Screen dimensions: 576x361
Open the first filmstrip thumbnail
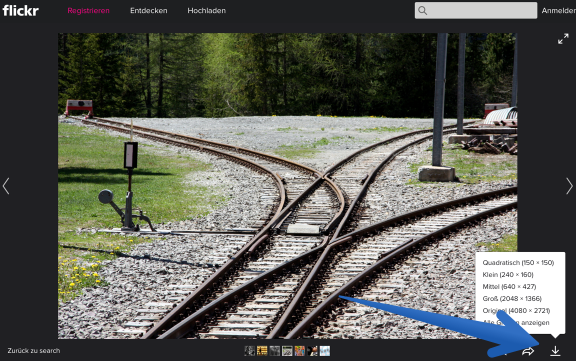(x=250, y=351)
